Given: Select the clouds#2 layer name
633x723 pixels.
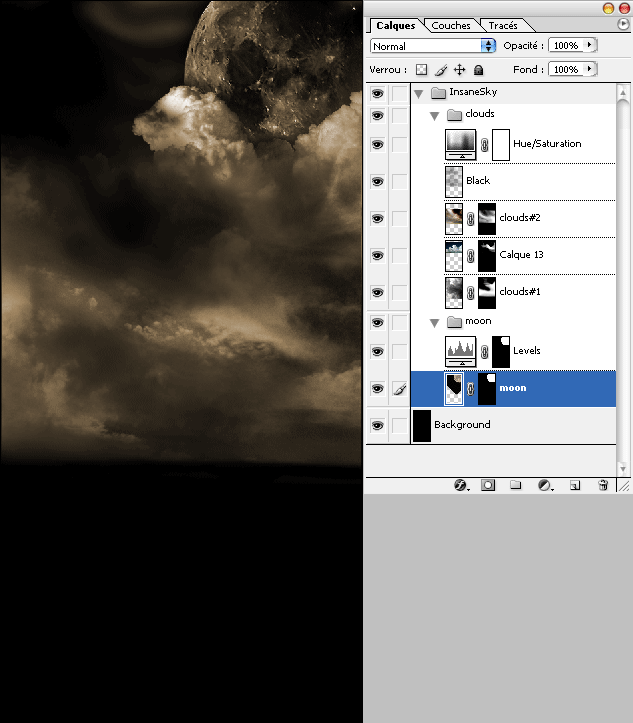Looking at the screenshot, I should pyautogui.click(x=520, y=217).
